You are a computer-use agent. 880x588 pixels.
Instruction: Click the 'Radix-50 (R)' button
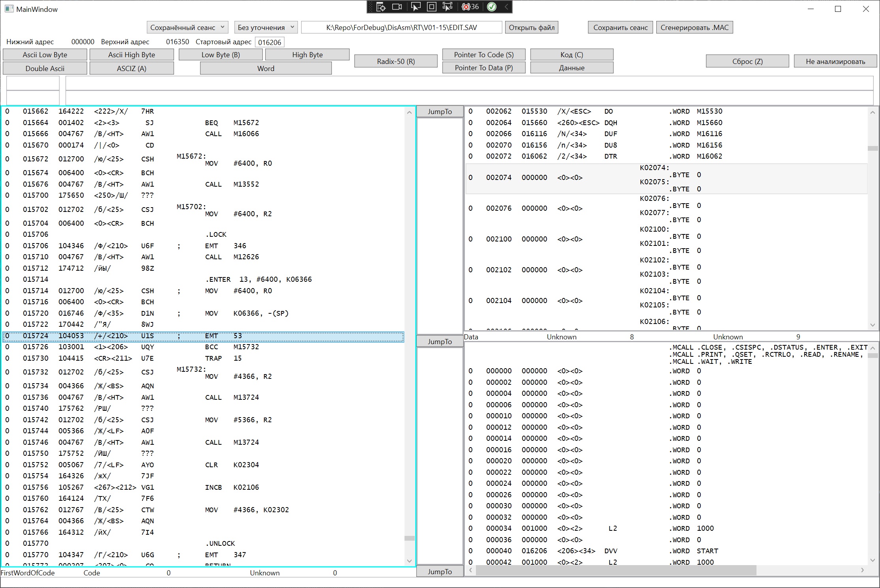(x=396, y=61)
